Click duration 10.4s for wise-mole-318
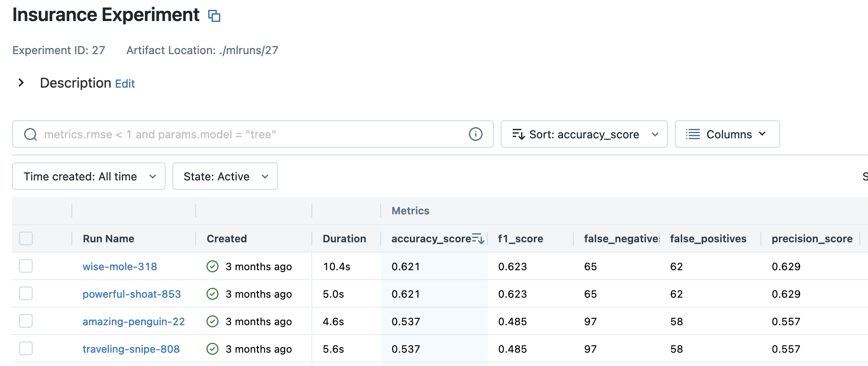The height and width of the screenshot is (366, 868). click(x=337, y=267)
